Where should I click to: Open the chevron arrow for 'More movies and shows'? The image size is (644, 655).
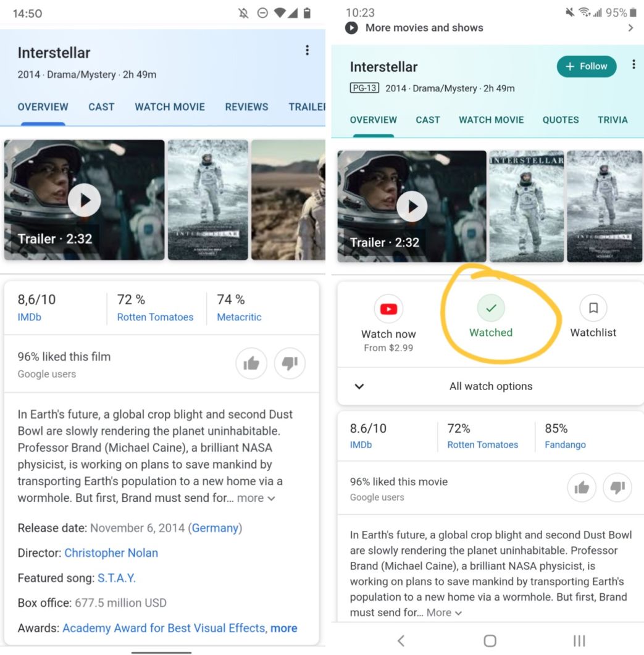pyautogui.click(x=630, y=28)
